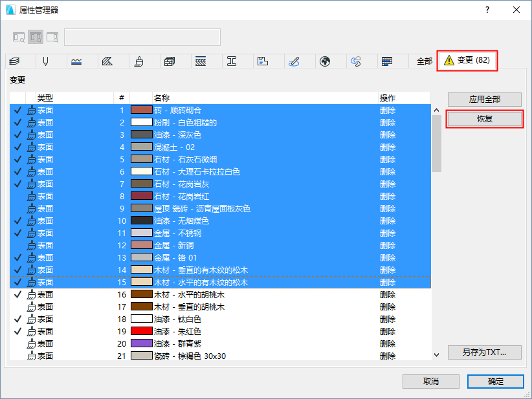Viewport: 532px width, 399px height.
Task: Click the black swatch of 油漆 - 无烟煤色
Action: point(142,221)
